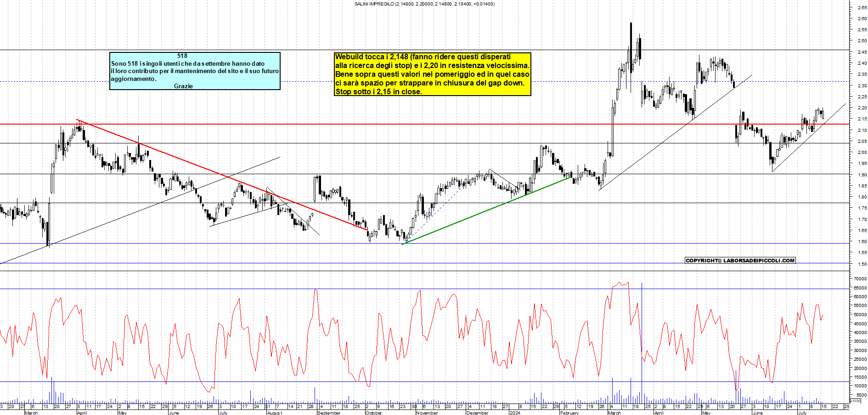This screenshot has height=415, width=868.
Task: Click the word Grazie in the cyan box
Action: tap(183, 86)
